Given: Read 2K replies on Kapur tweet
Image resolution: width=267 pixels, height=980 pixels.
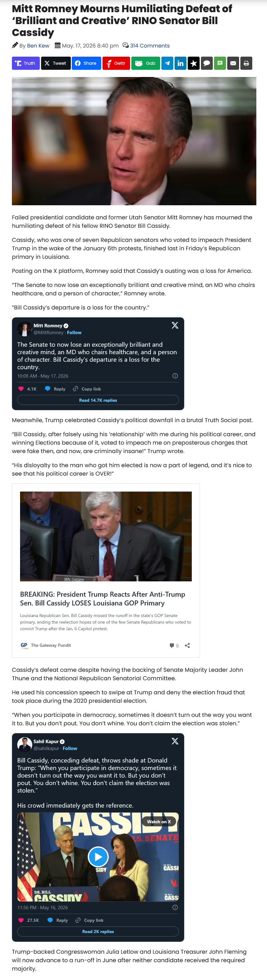Looking at the screenshot, I should coord(98,931).
